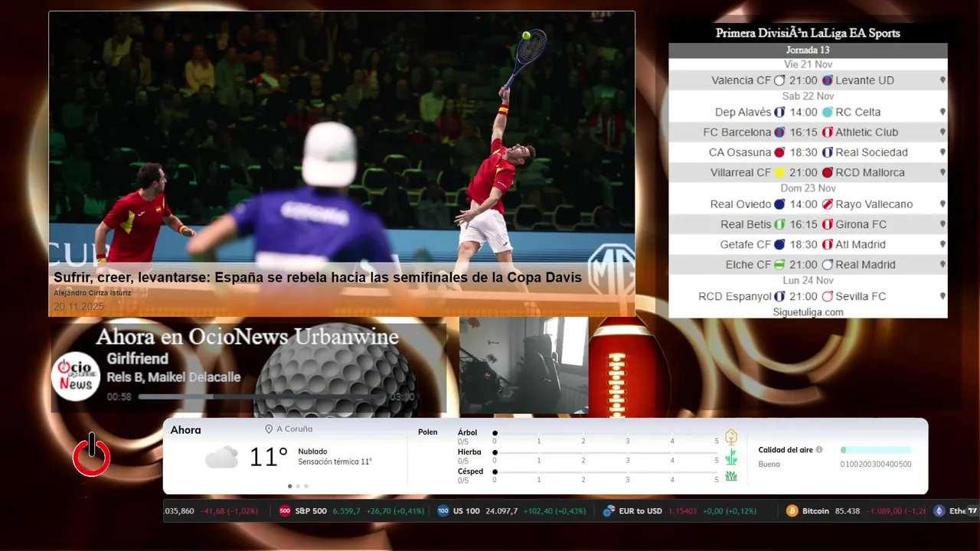Click Athletic Club crest
Screen dimensions: 980x551
(827, 132)
